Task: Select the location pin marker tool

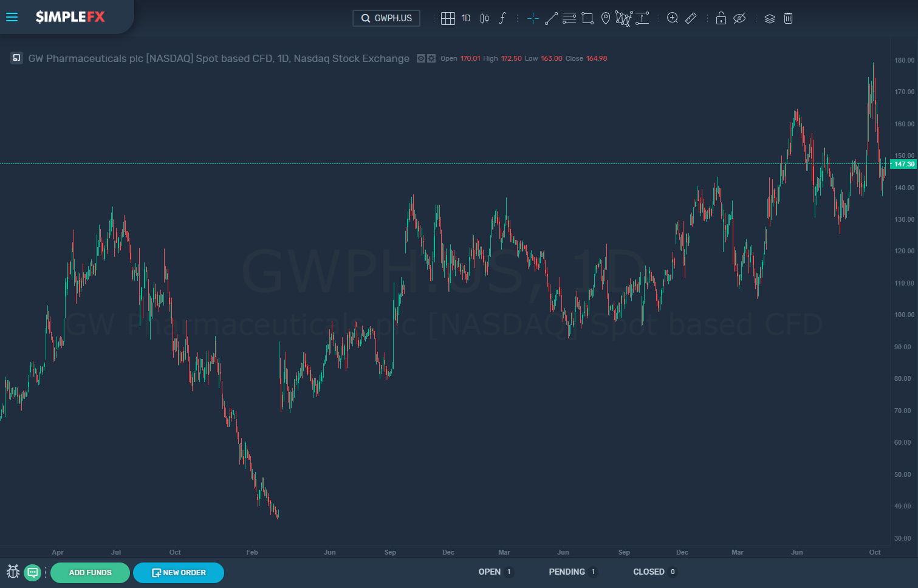Action: tap(606, 18)
